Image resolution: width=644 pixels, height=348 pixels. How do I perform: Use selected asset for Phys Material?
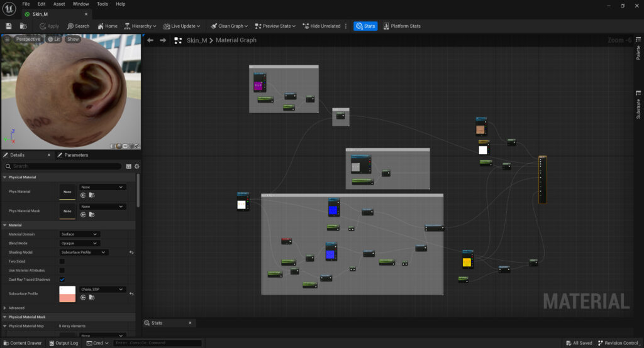(84, 195)
